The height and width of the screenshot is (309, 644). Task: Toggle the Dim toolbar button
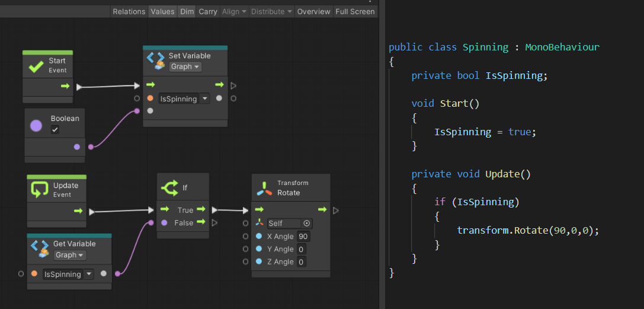[187, 11]
